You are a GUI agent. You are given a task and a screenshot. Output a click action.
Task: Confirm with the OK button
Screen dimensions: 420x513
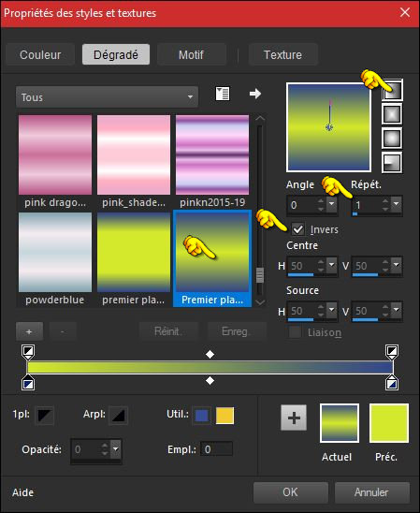tap(291, 492)
